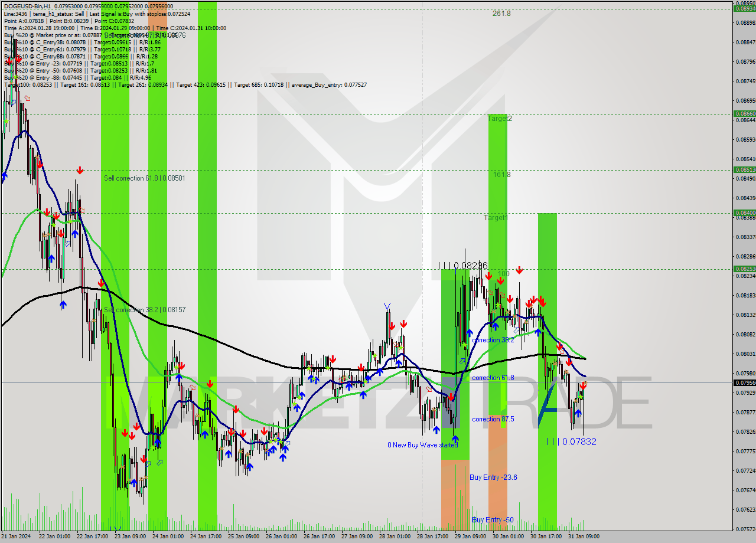Click the '29 Jan 09:00' time axis label
The width and height of the screenshot is (756, 543).
point(470,537)
